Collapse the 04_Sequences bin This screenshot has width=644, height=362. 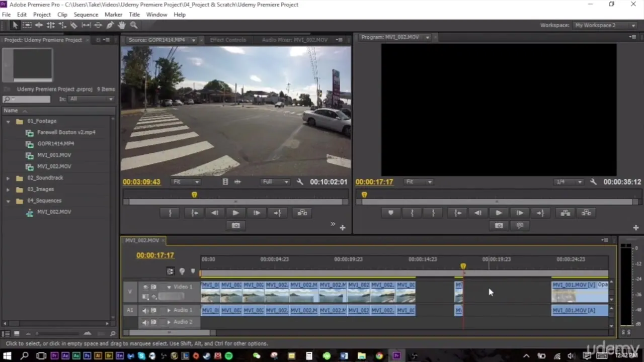click(8, 201)
